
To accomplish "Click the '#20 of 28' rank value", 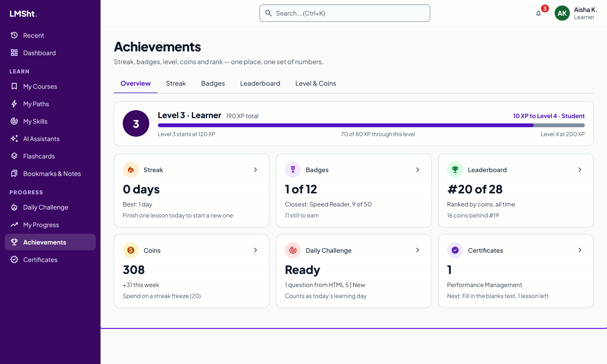I will pos(475,189).
